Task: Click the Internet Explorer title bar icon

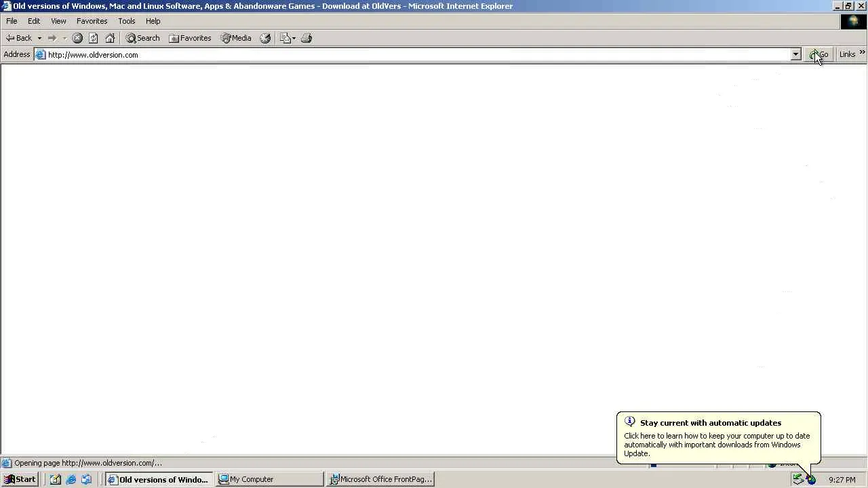Action: (6, 6)
